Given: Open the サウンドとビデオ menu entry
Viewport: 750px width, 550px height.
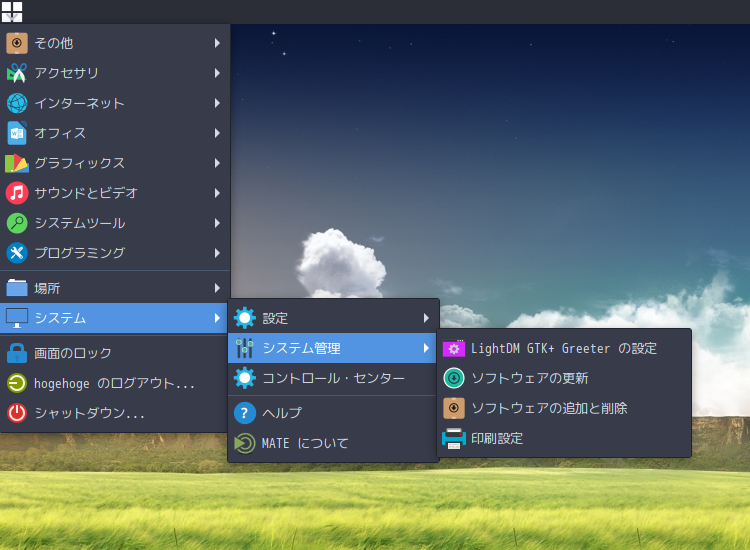Looking at the screenshot, I should tap(115, 193).
